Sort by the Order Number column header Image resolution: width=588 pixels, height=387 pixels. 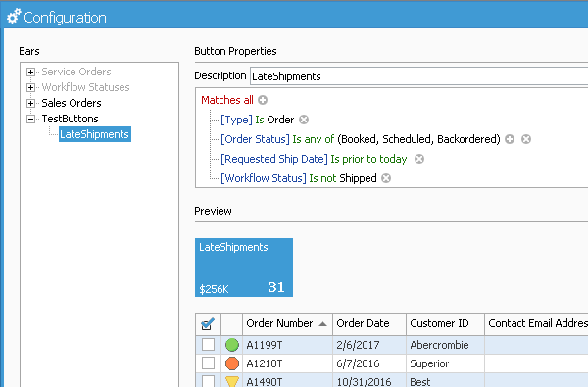[x=287, y=323]
